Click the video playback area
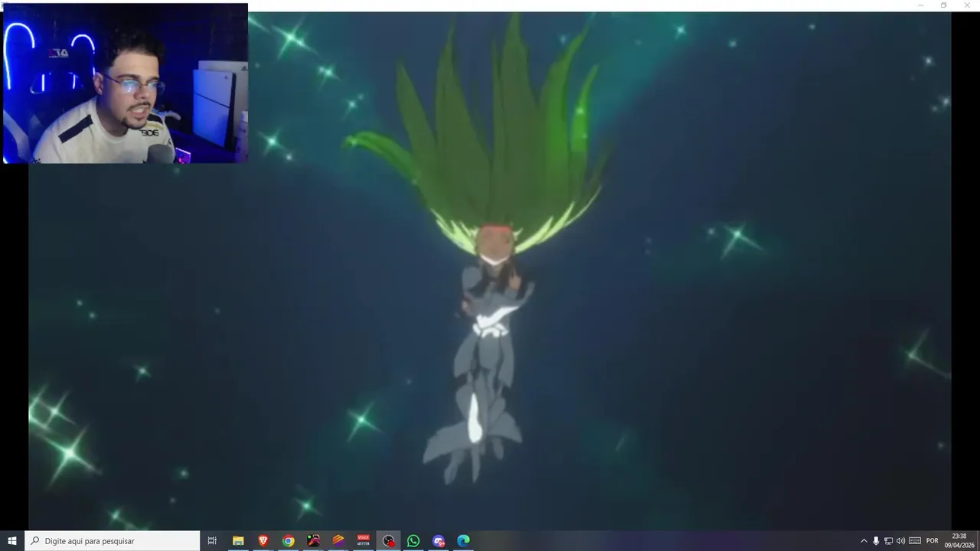The height and width of the screenshot is (551, 980). (x=490, y=271)
